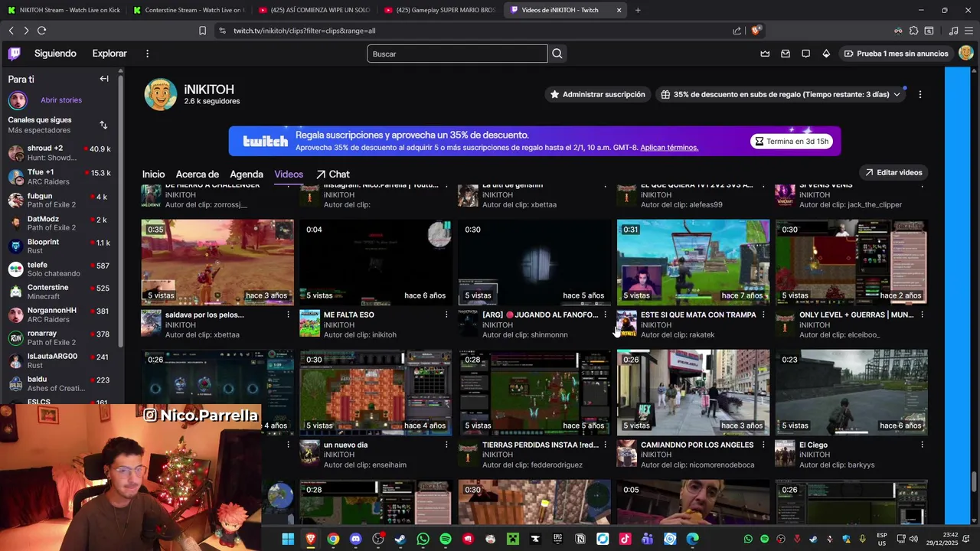Open Conterstine channel in the sidebar
Screen dimensions: 980x551
pyautogui.click(x=60, y=292)
